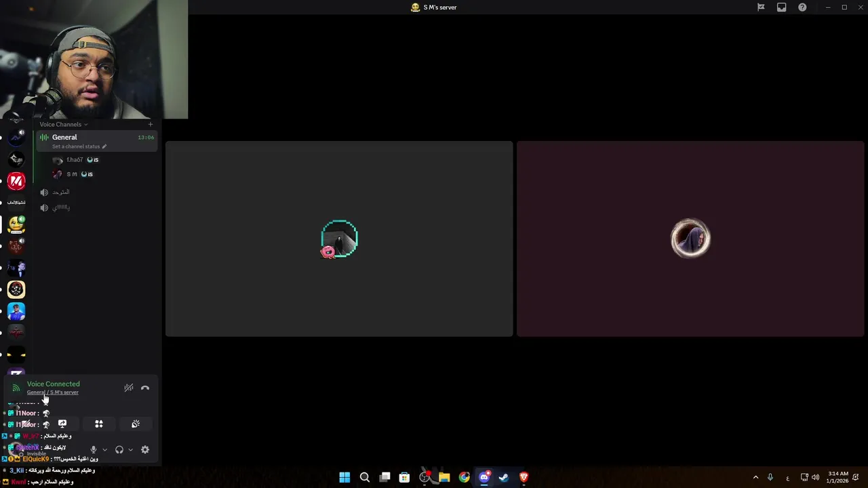Collapse the Voice Channels category
Screen dimensions: 868x488
point(63,124)
